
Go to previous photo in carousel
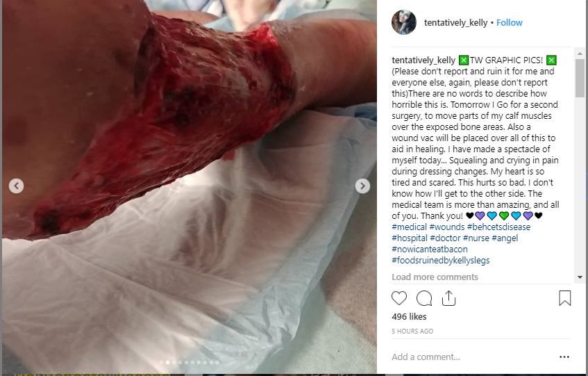point(16,186)
